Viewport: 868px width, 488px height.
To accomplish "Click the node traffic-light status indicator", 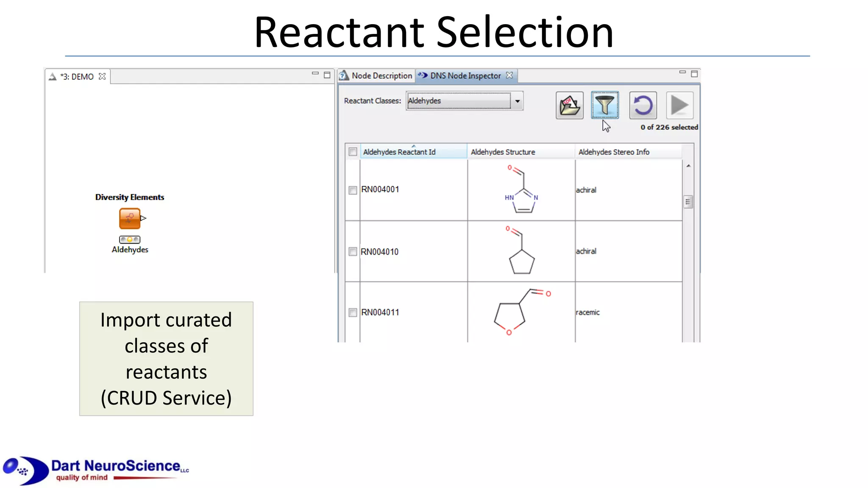I will click(130, 239).
